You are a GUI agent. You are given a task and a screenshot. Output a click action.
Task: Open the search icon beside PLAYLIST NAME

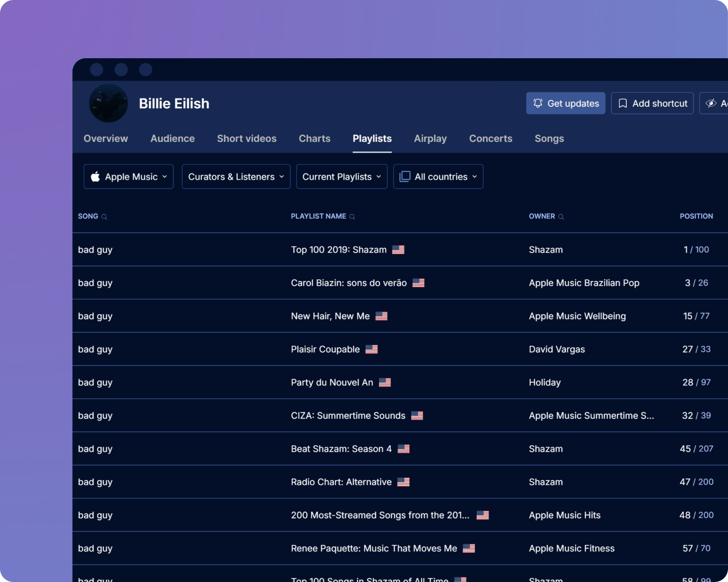click(353, 217)
